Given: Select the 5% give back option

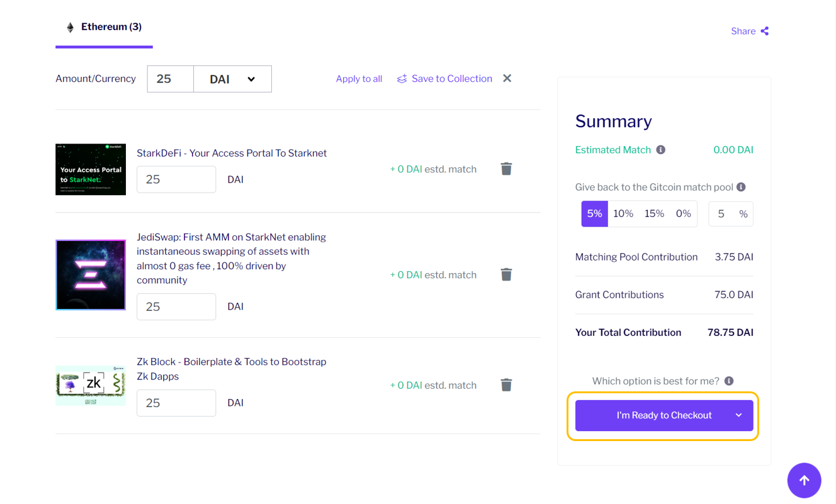Looking at the screenshot, I should tap(594, 214).
